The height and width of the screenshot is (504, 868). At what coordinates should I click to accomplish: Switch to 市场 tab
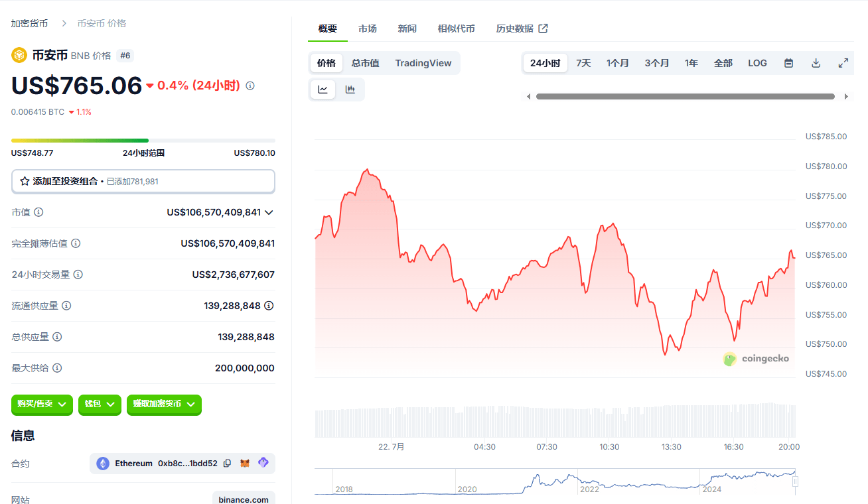[x=368, y=29]
